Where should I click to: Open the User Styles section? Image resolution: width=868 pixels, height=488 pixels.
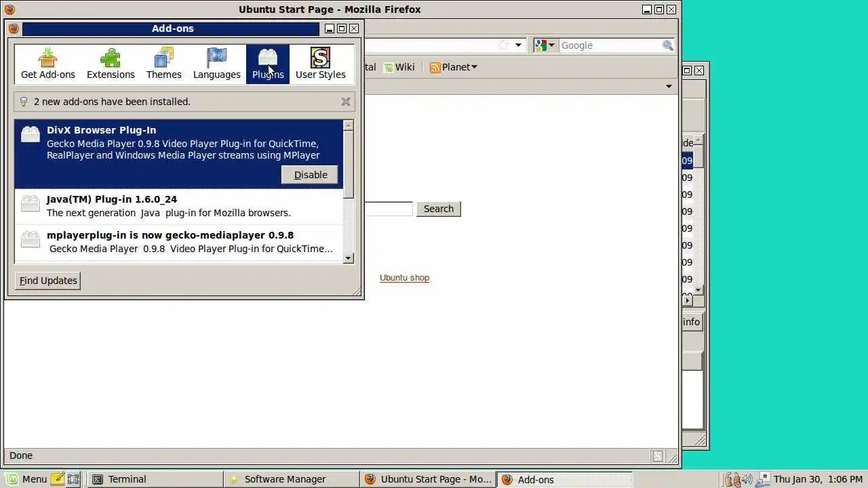tap(321, 64)
